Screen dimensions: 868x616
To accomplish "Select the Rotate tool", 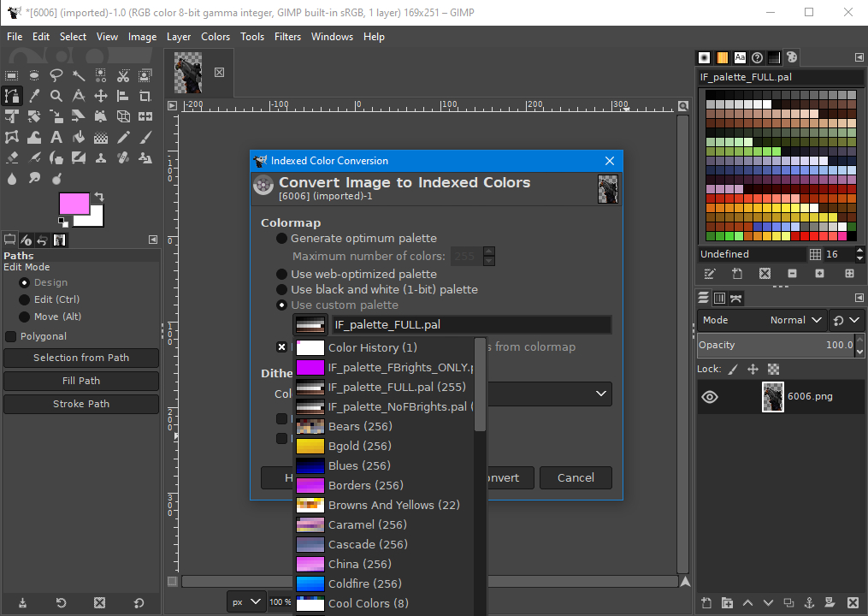I will 34,116.
